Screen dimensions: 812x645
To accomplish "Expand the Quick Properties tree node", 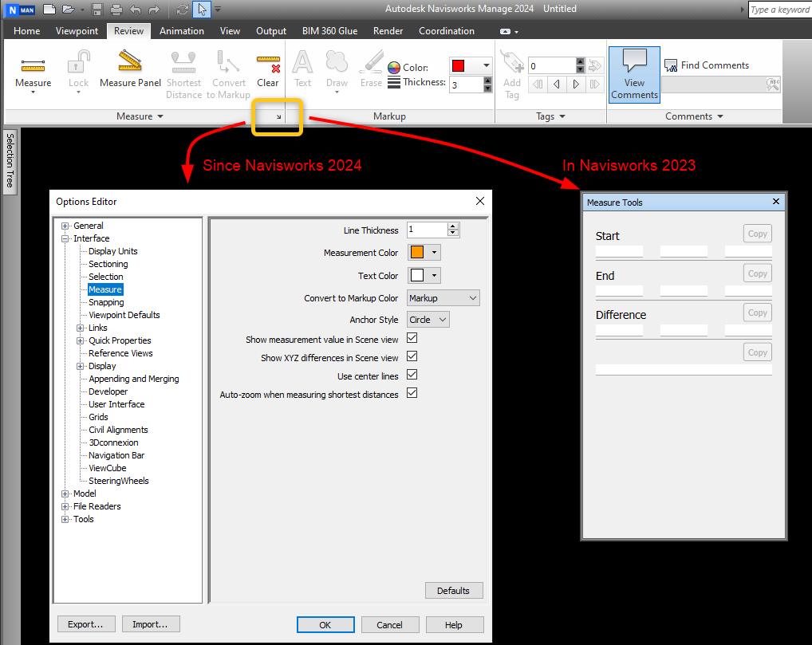I will pyautogui.click(x=81, y=340).
